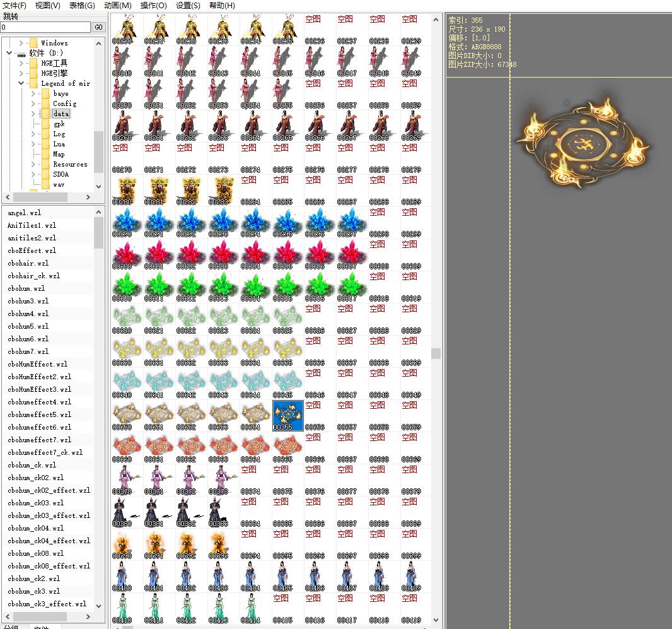Viewport: 672px width, 629px height.
Task: Select blue crystal sprite 00293
Action: (223, 222)
